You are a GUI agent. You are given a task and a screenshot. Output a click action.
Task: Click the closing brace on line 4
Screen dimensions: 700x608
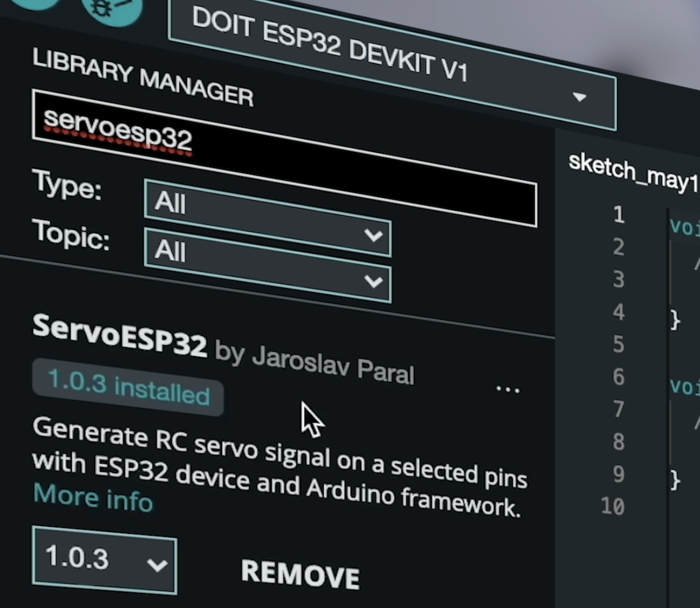coord(675,320)
